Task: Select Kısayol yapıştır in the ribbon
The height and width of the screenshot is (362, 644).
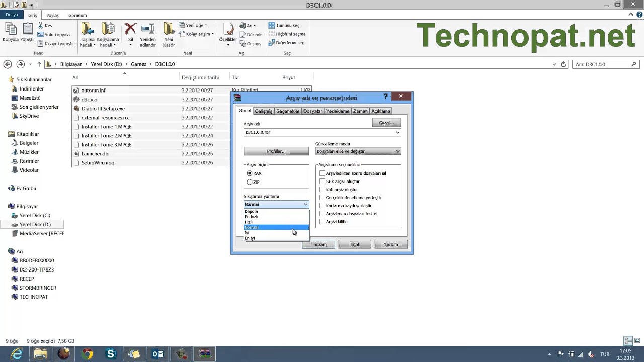Action: (56, 44)
